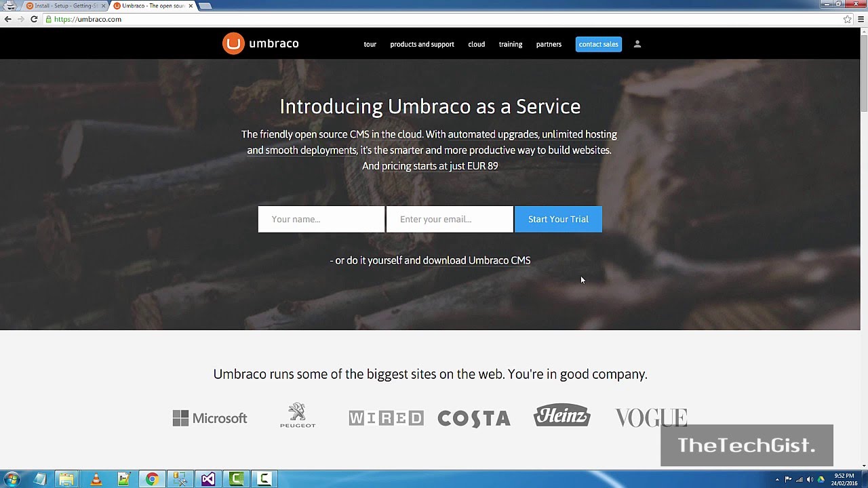
Task: Click the Google Drive tray icon
Action: click(x=821, y=480)
